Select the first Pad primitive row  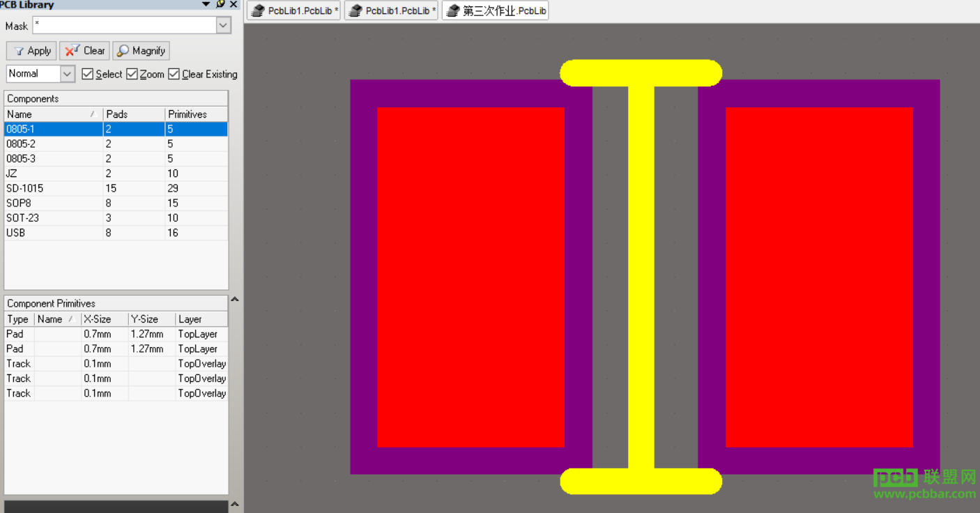(116, 334)
